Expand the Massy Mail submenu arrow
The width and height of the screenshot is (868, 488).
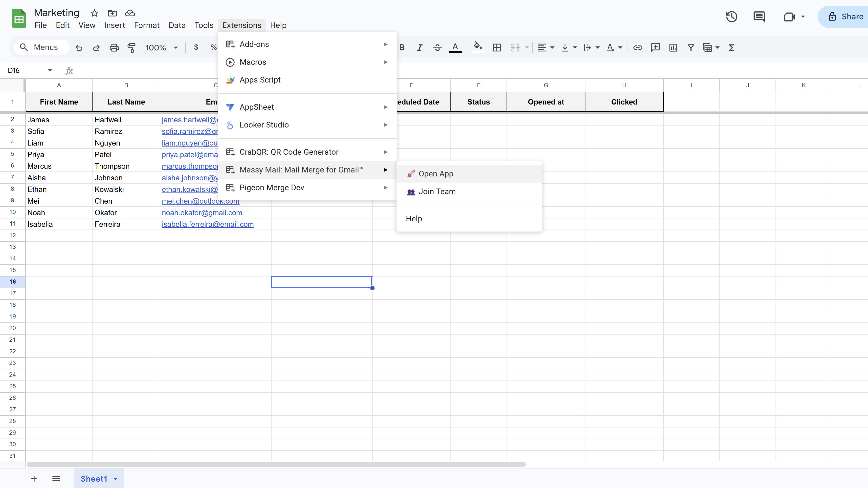coord(385,170)
